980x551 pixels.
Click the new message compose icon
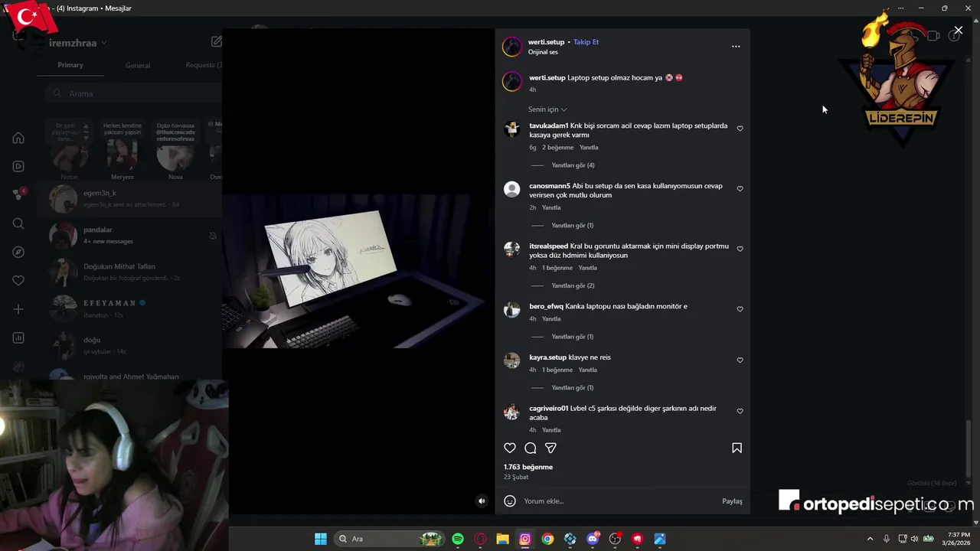tap(217, 42)
